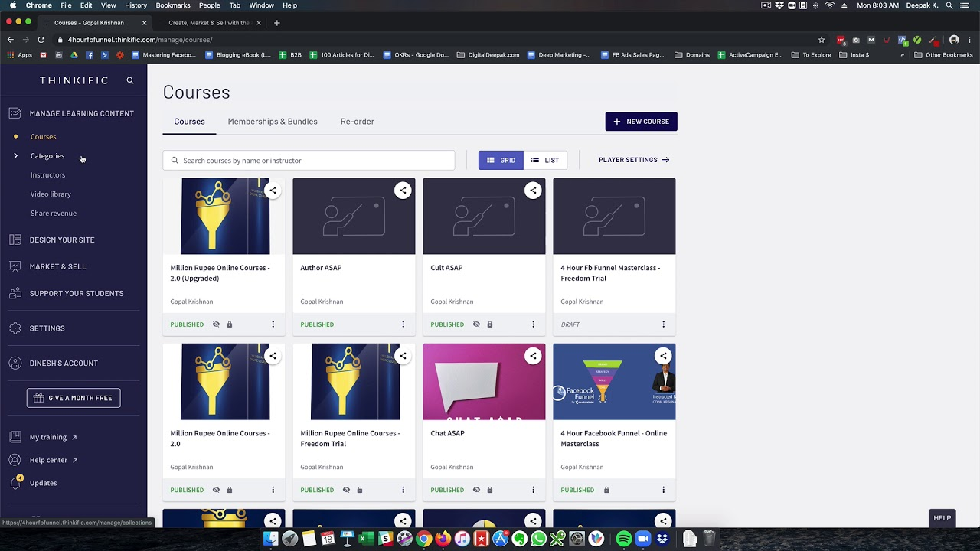Open three-dot menu for Author ASAP
The width and height of the screenshot is (980, 551).
click(x=403, y=324)
